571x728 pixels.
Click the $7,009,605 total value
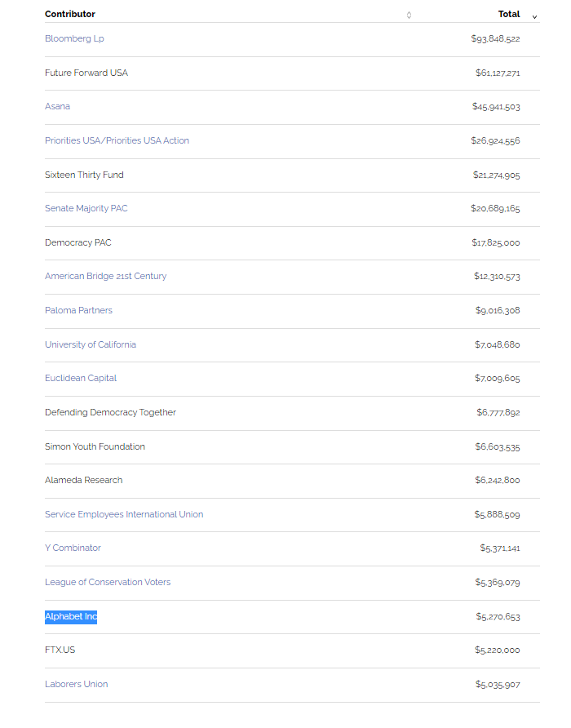point(498,379)
